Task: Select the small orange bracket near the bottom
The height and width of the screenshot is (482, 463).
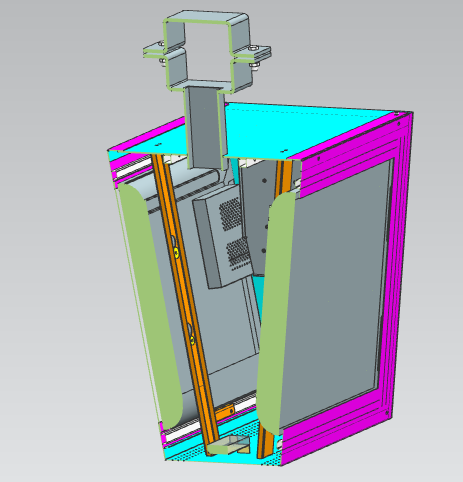Action: (x=225, y=412)
